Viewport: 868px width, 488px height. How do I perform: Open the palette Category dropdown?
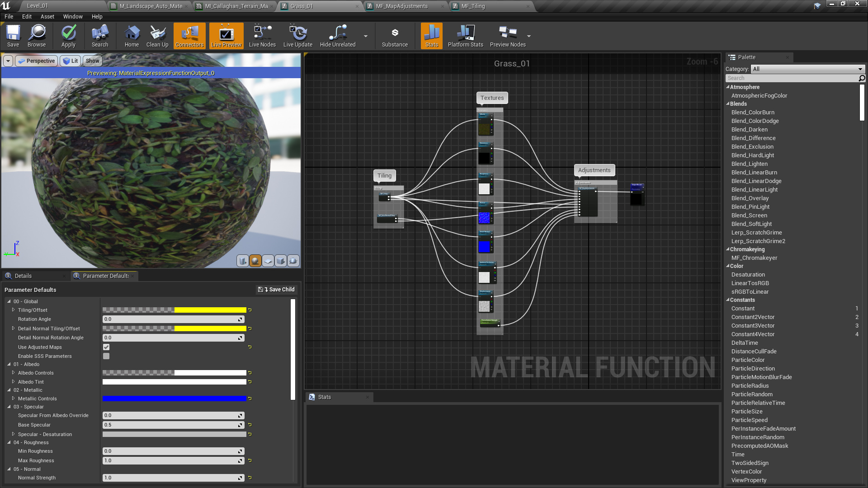807,69
